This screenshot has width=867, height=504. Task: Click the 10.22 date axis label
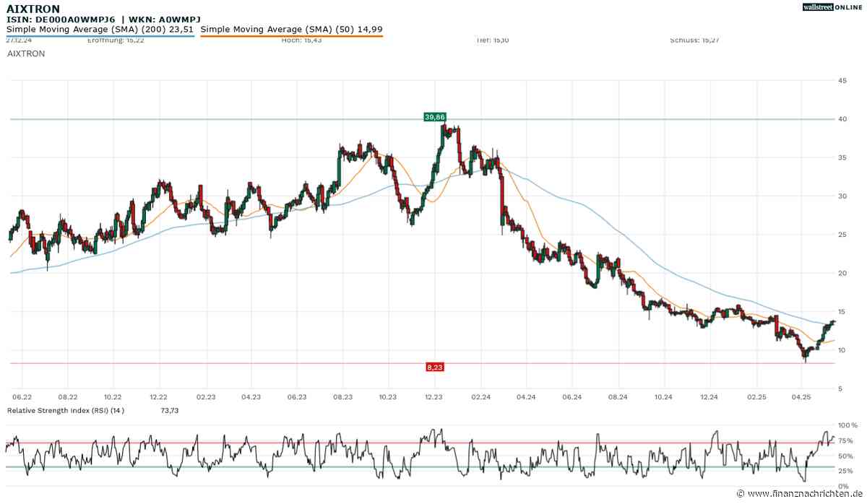pyautogui.click(x=113, y=396)
